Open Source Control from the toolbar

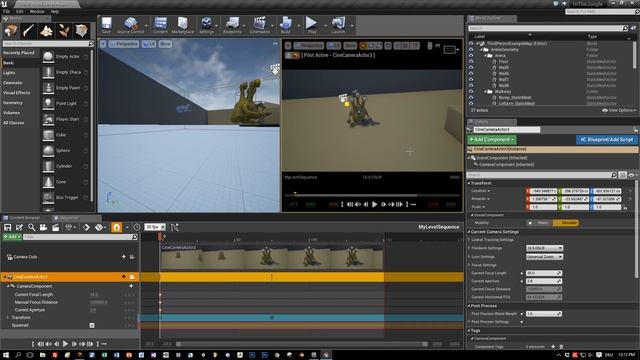(131, 25)
